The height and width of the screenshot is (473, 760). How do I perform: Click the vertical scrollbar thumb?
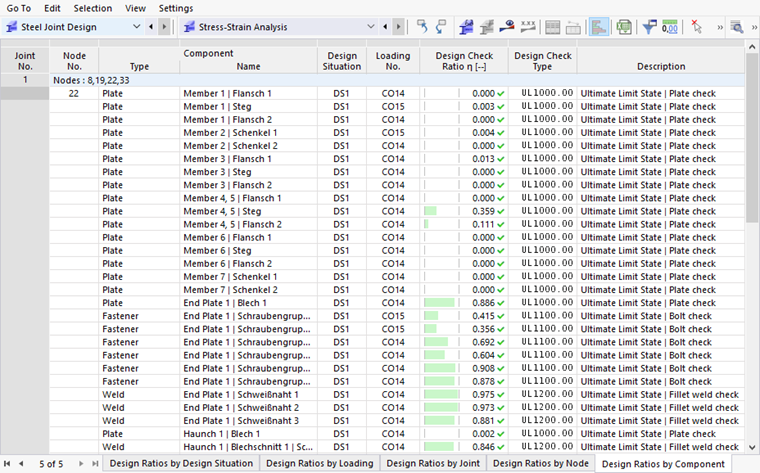[x=752, y=138]
